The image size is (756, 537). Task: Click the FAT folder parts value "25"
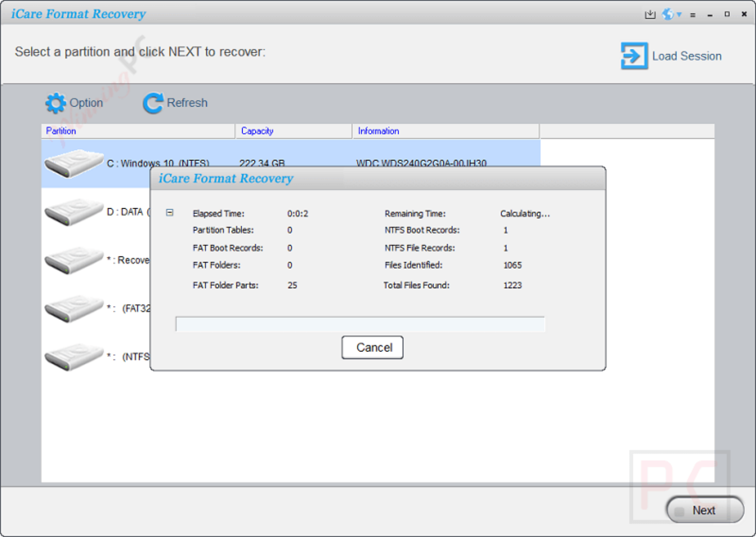(x=292, y=285)
